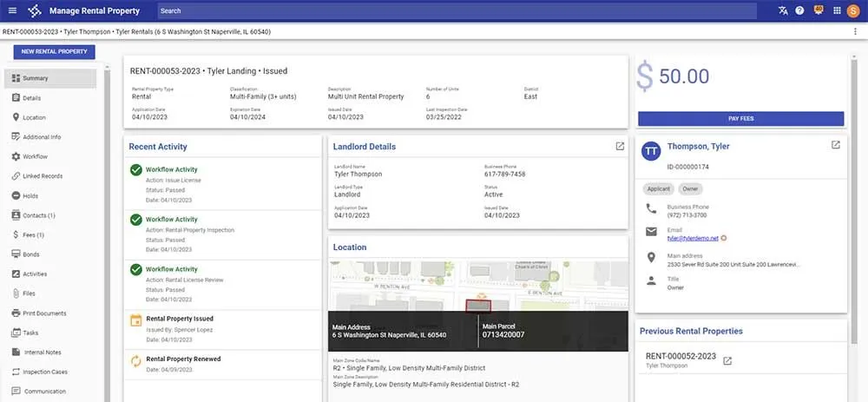Click the tyler@tylerdemo.net email link
This screenshot has height=402, width=868.
692,237
